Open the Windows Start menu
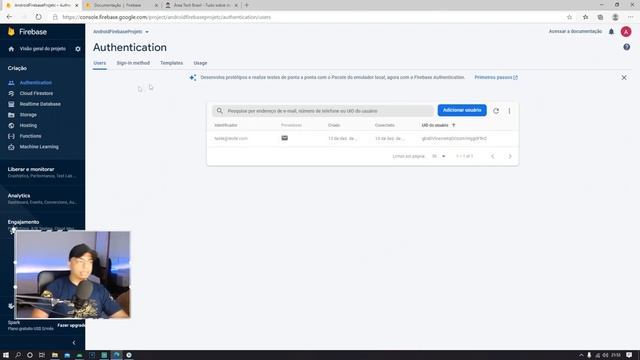The height and width of the screenshot is (360, 640). [x=6, y=355]
